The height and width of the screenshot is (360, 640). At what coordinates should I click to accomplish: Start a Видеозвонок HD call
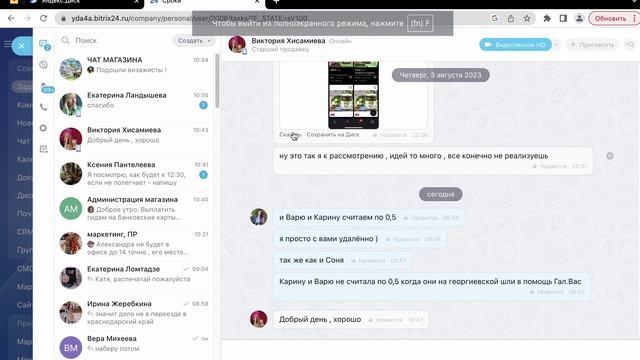[515, 44]
